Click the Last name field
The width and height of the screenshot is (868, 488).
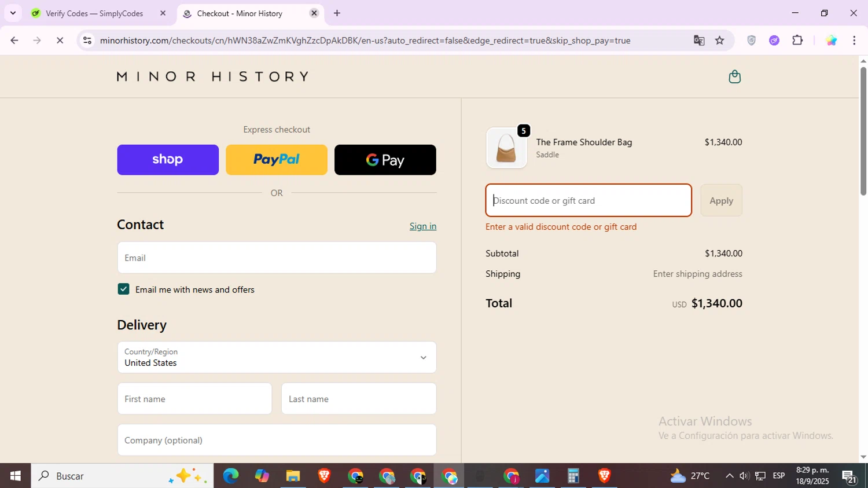(x=359, y=399)
